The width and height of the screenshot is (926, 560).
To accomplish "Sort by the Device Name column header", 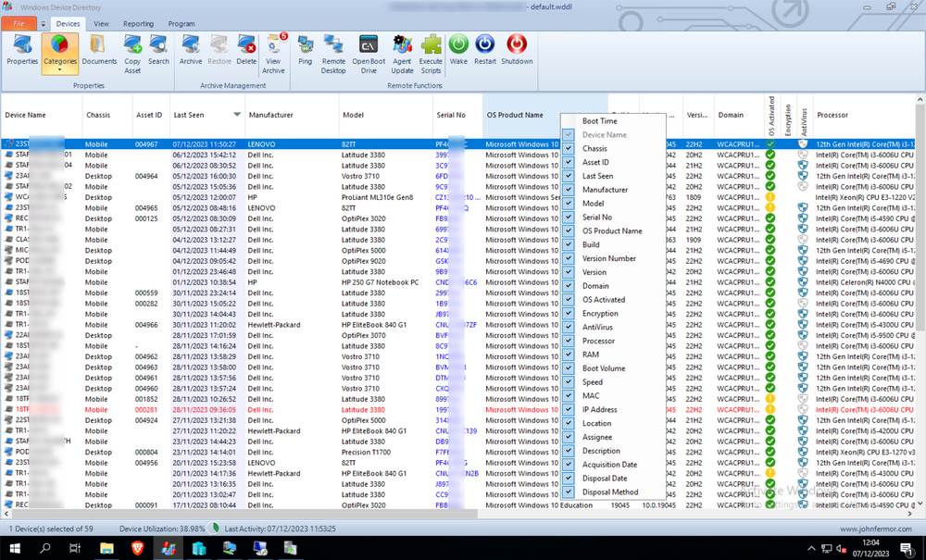I will (x=42, y=115).
